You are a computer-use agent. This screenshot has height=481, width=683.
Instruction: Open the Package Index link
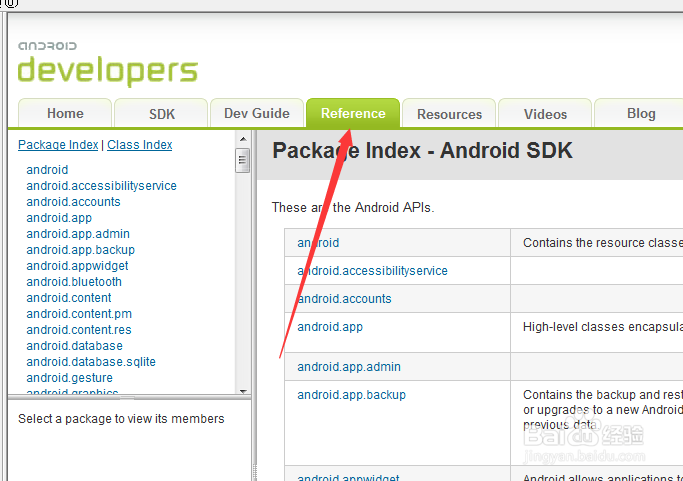(58, 145)
